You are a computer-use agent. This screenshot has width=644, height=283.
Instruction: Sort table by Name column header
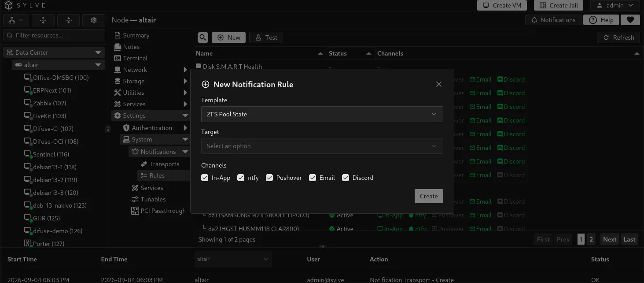click(260, 53)
